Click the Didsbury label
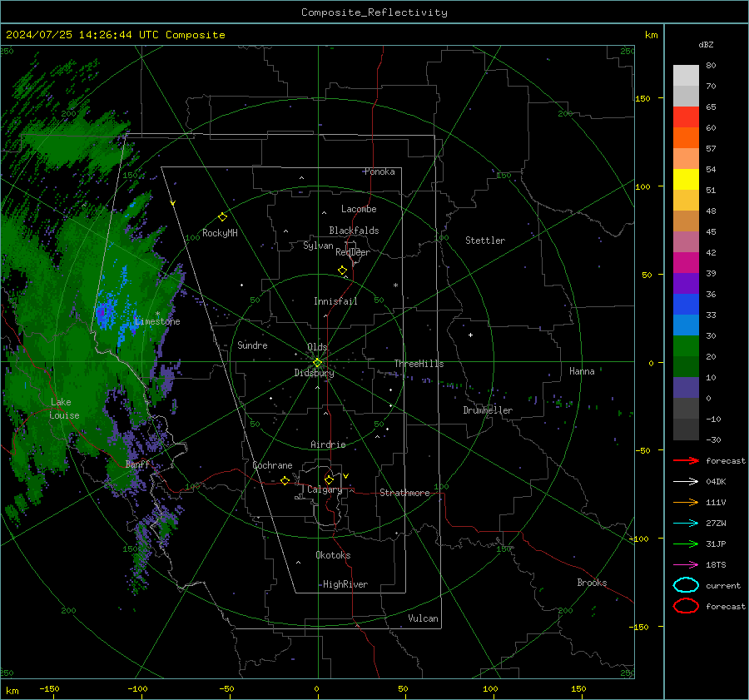The image size is (749, 700). 314,373
